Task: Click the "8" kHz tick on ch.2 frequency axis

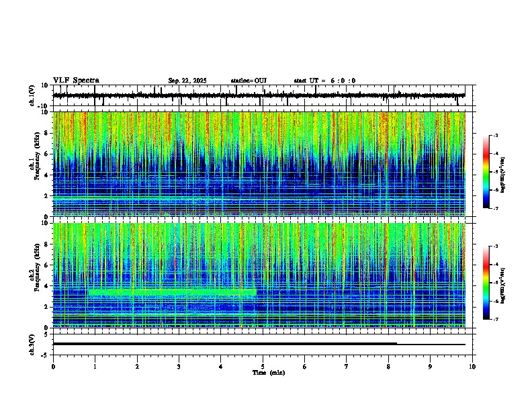Action: (x=47, y=244)
